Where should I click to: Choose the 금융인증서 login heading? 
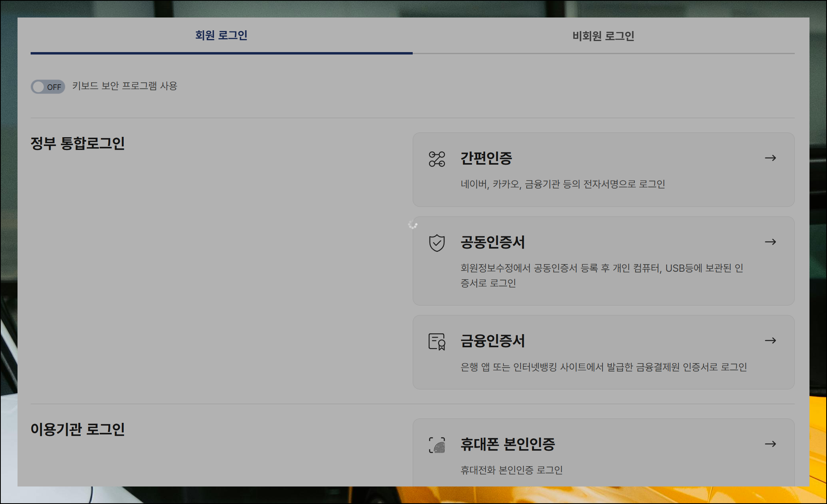pos(492,341)
